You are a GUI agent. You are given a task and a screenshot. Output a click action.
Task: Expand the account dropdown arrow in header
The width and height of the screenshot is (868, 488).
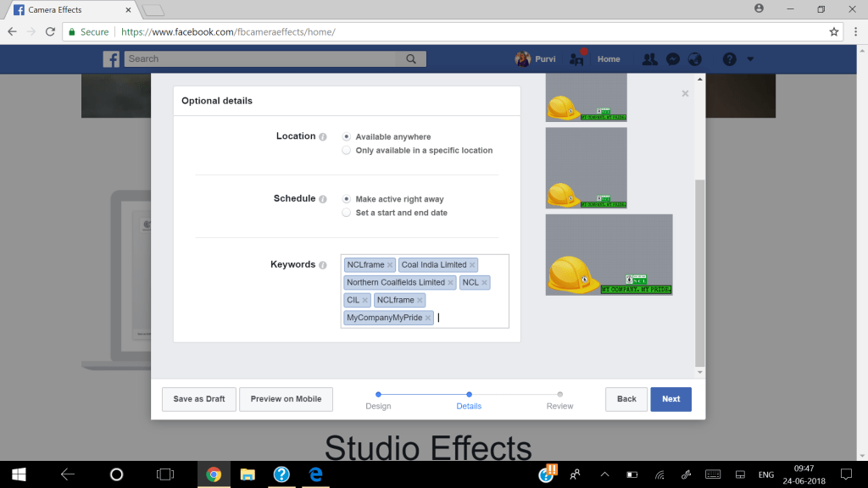750,59
